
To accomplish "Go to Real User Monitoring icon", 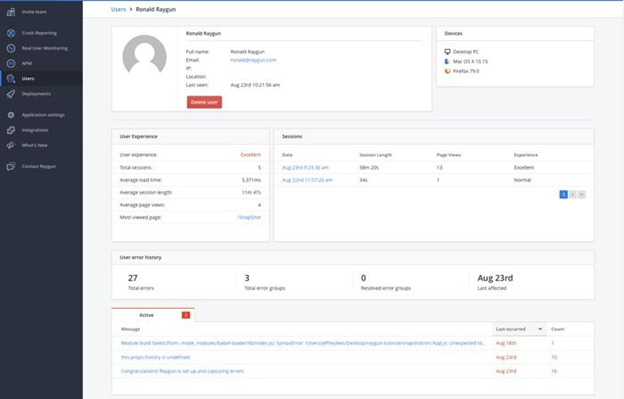I will (11, 48).
